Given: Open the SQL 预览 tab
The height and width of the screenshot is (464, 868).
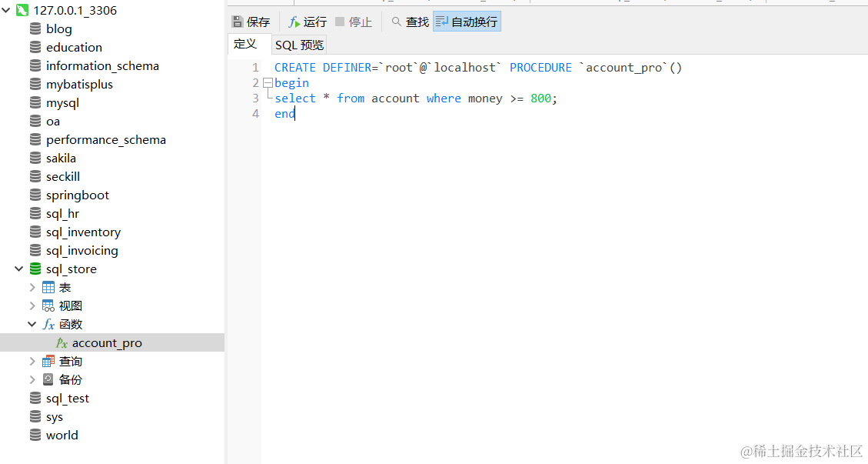Looking at the screenshot, I should pyautogui.click(x=300, y=45).
